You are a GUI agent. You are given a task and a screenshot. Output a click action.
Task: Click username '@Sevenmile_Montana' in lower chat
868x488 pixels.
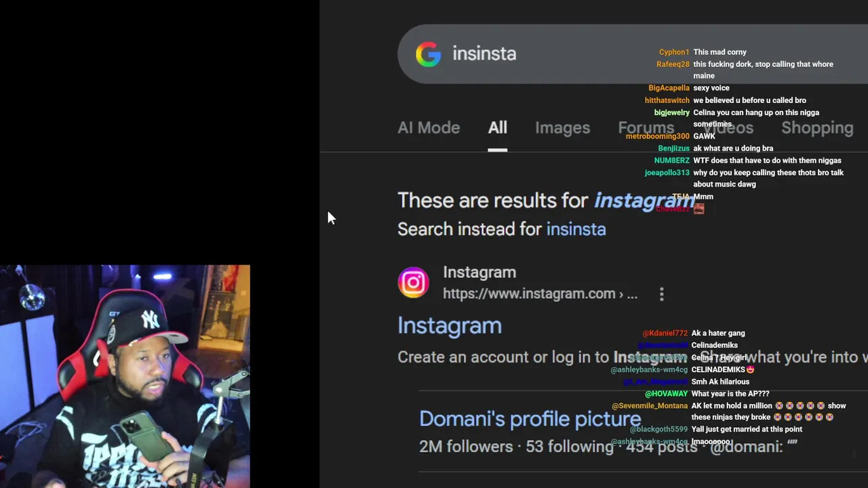(x=650, y=406)
